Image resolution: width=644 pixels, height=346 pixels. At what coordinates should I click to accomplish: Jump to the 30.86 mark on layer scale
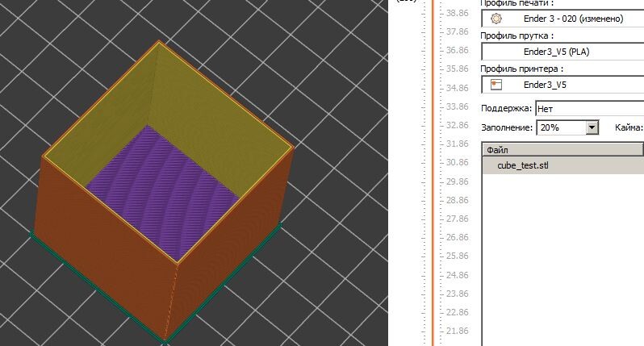[x=457, y=162]
